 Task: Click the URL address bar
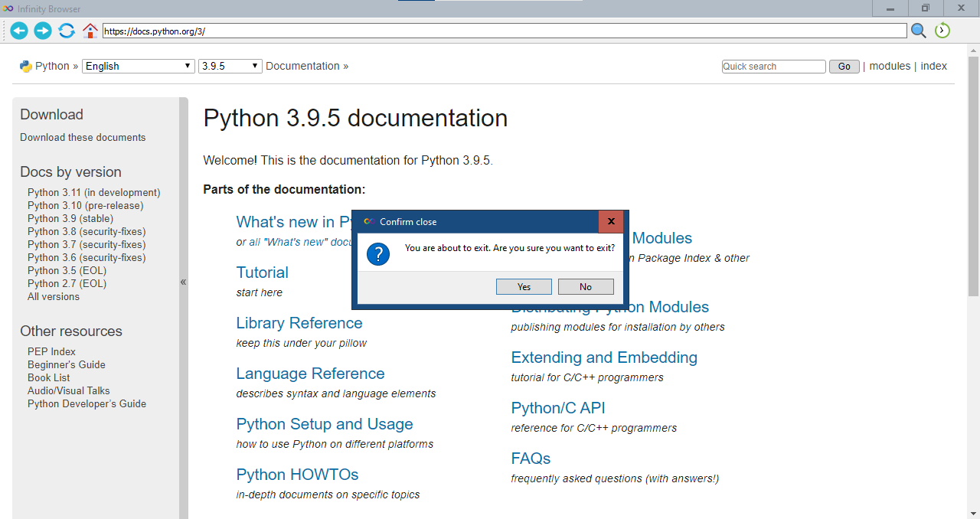click(x=505, y=31)
